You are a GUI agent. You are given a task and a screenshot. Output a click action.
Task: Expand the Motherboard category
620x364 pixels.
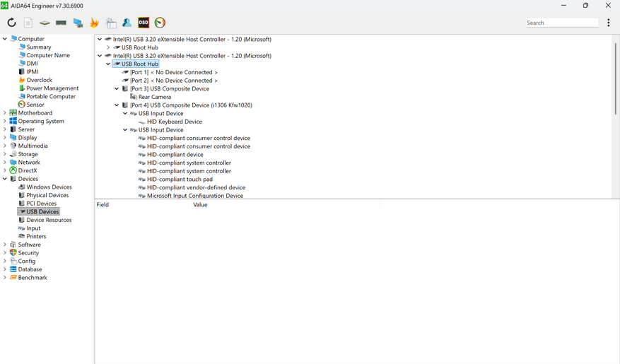tap(5, 112)
